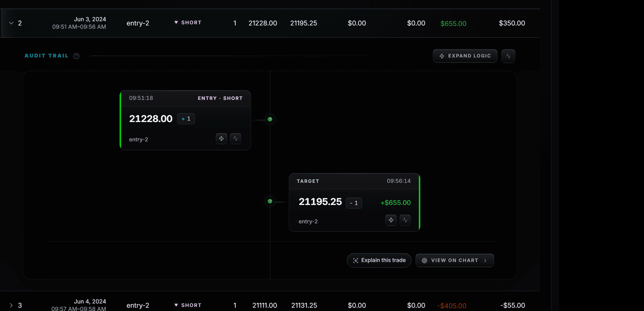This screenshot has height=311, width=644.
Task: Click $350.00 value in row 2
Action: click(512, 23)
